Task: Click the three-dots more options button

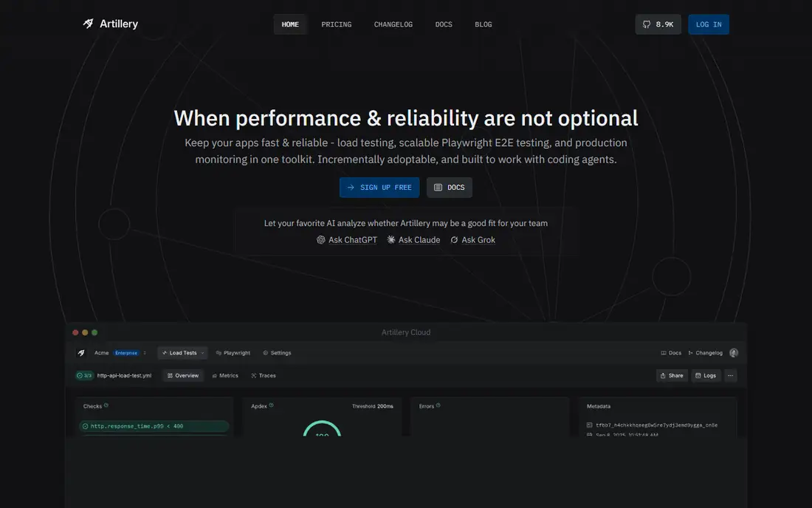Action: [x=730, y=375]
